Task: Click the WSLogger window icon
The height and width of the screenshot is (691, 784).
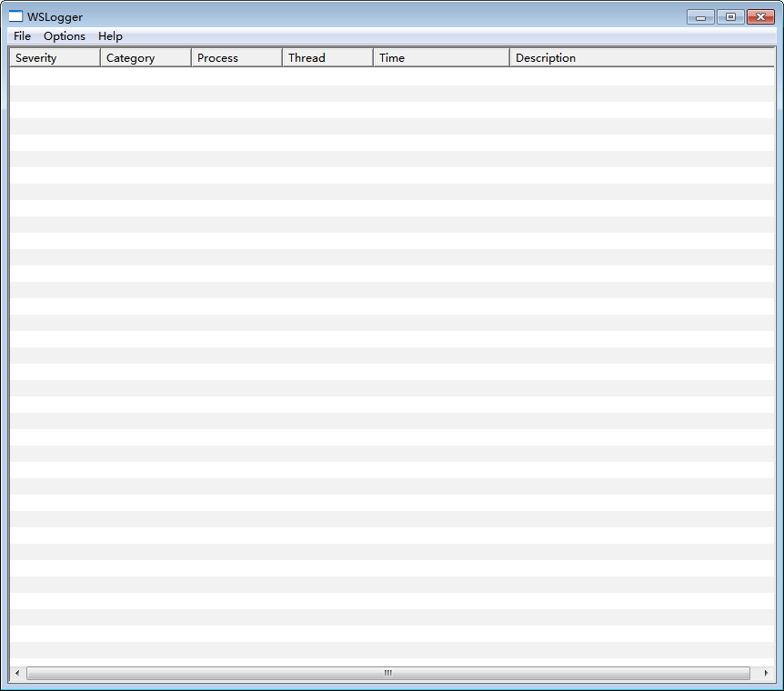Action: coord(16,16)
